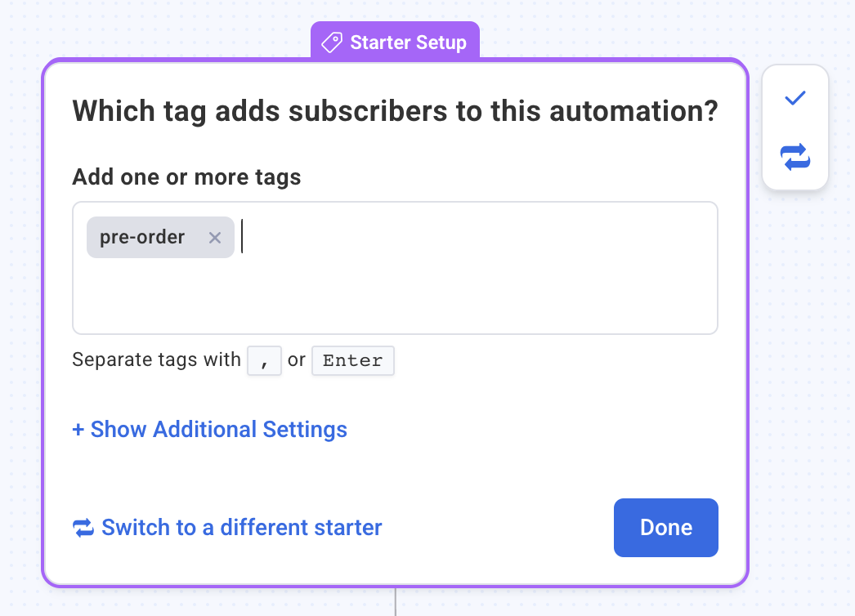Click the tag icon in the Starter Setup badge
Screen dimensions: 855x616
coord(330,42)
